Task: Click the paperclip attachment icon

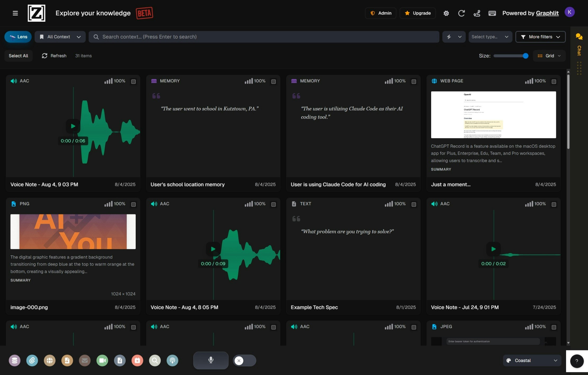Action: [x=32, y=360]
